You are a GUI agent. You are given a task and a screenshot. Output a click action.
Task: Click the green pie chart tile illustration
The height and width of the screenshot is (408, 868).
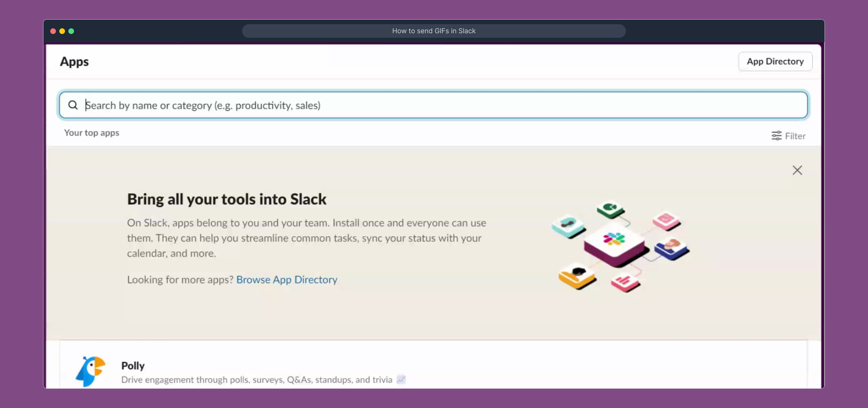pyautogui.click(x=610, y=209)
